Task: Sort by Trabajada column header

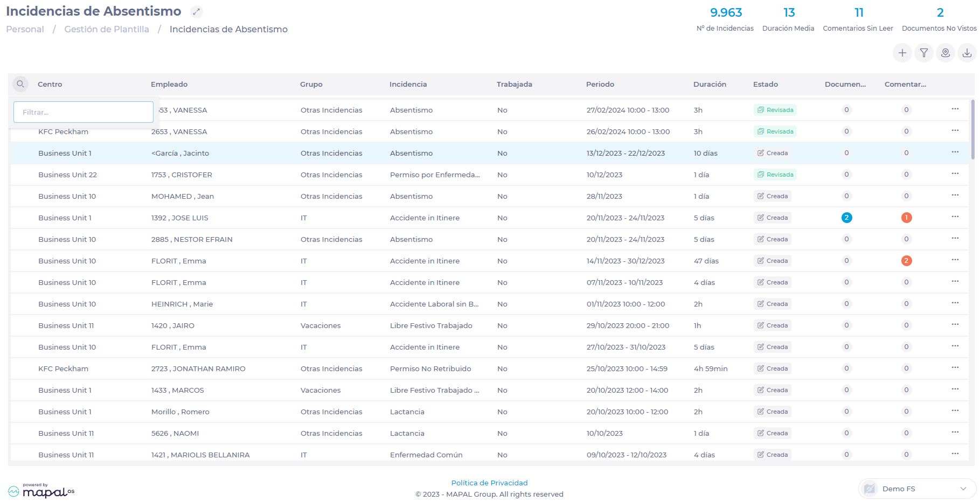Action: point(515,84)
